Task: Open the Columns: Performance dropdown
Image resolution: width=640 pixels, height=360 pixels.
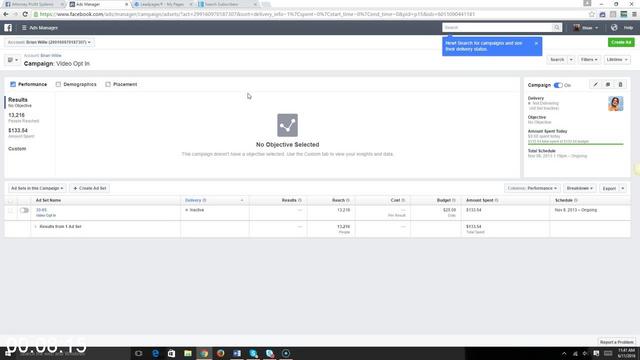Action: [532, 188]
